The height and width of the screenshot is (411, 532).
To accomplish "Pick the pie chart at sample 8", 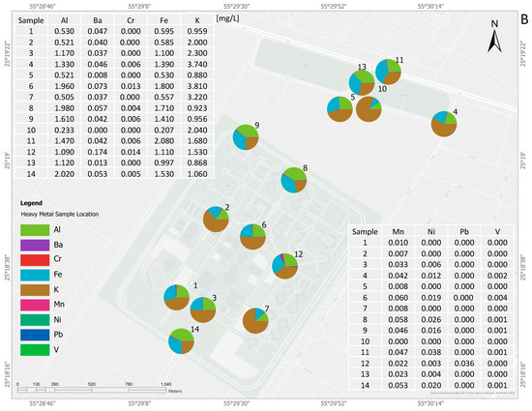I will click(x=294, y=180).
